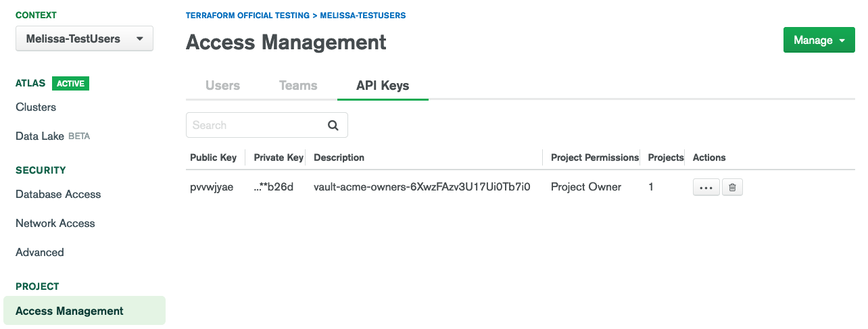Sort by the Description column header
The width and height of the screenshot is (868, 329).
[339, 157]
